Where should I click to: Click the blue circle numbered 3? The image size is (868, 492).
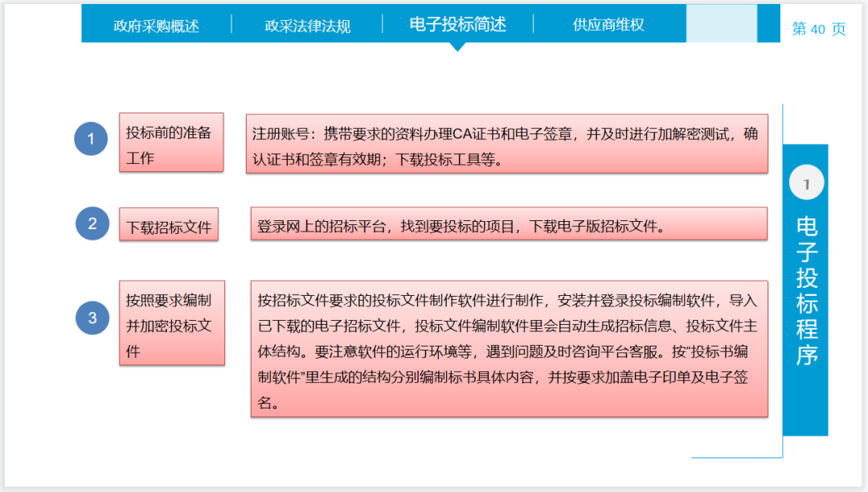tap(92, 318)
